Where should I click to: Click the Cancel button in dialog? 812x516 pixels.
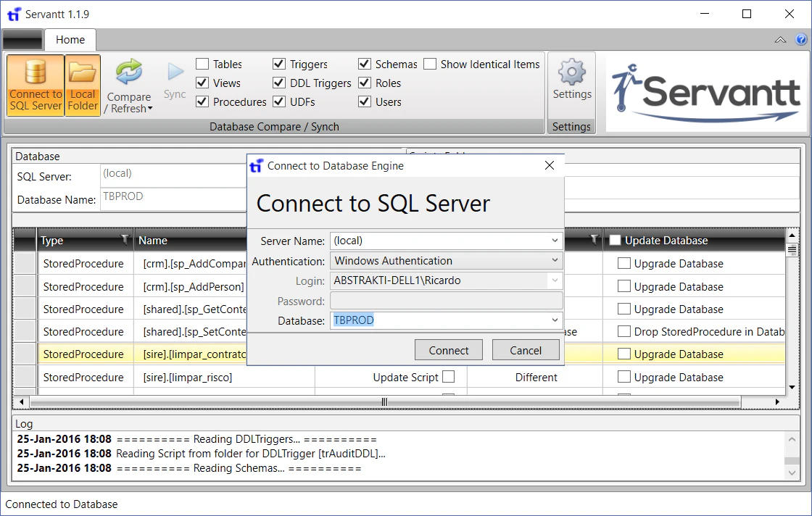(526, 350)
